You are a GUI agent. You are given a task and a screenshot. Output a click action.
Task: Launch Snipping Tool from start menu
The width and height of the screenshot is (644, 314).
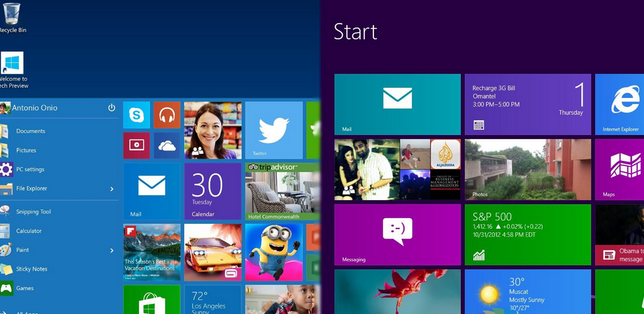[x=34, y=212]
